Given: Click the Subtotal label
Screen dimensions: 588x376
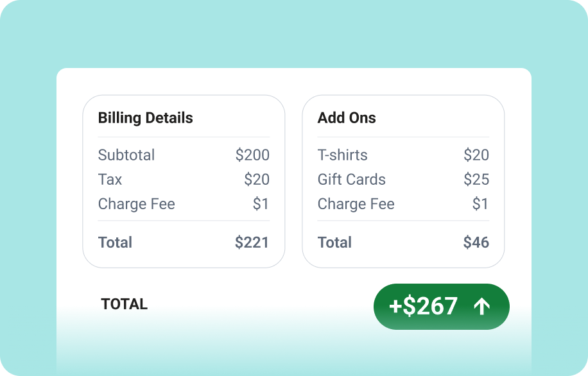Looking at the screenshot, I should (126, 155).
